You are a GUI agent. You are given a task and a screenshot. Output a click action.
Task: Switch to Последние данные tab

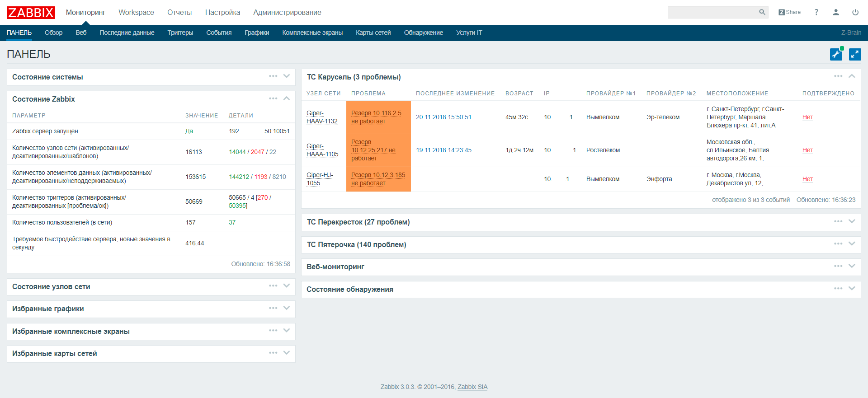coord(127,33)
